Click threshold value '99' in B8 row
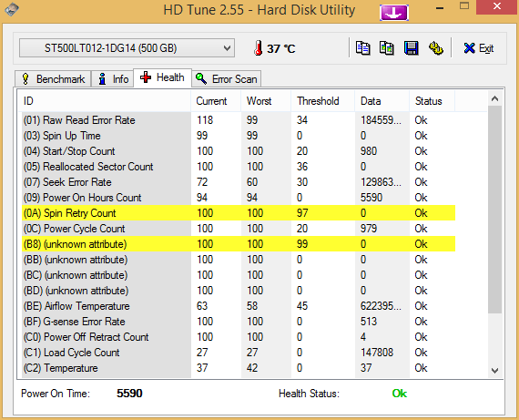Image resolution: width=519 pixels, height=420 pixels. click(x=302, y=244)
